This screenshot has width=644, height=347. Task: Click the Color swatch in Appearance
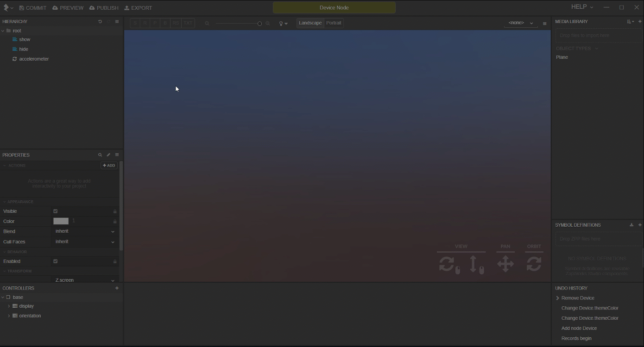[60, 221]
